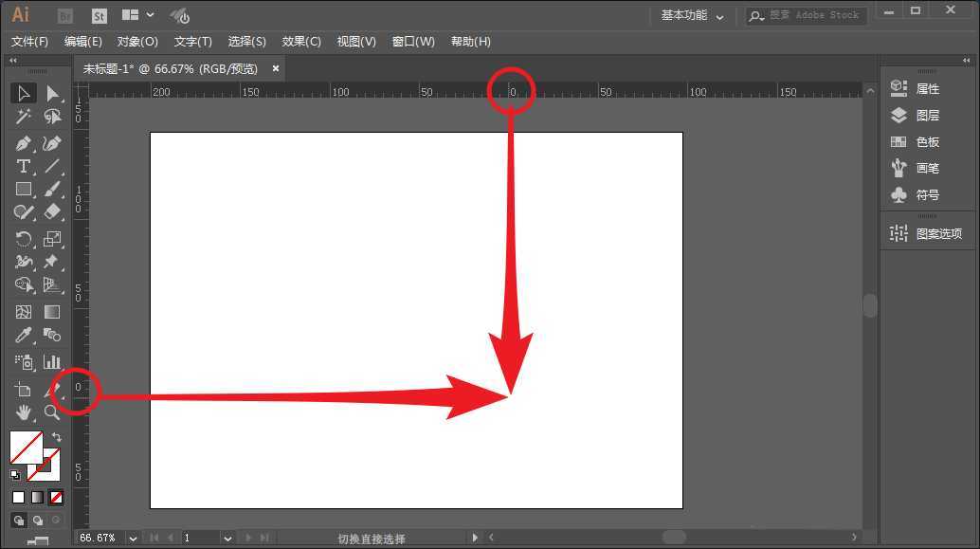This screenshot has height=549, width=980.
Task: Activate the Eyedropper tool
Action: click(x=24, y=335)
